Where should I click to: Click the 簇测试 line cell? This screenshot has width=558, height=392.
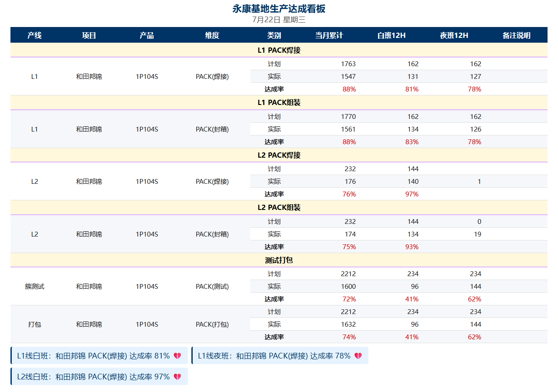pyautogui.click(x=34, y=287)
